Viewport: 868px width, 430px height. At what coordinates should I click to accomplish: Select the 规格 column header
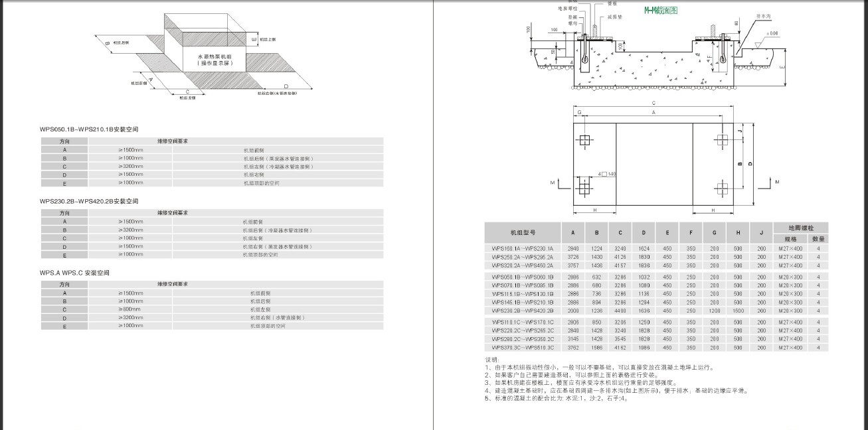[790, 239]
